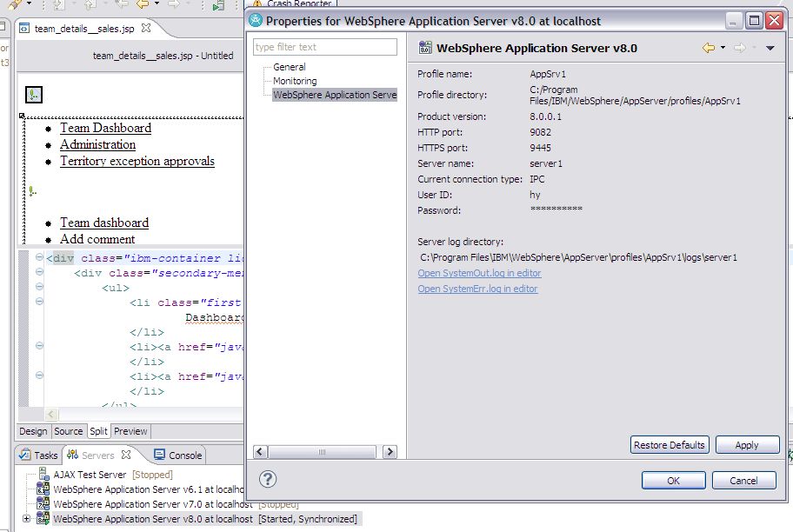The image size is (793, 532).
Task: Collapse the secondary-menu div fold marker
Action: coord(39,272)
